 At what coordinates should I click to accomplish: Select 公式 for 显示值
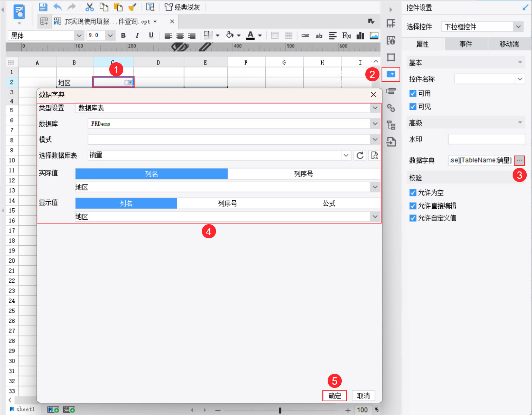point(329,203)
